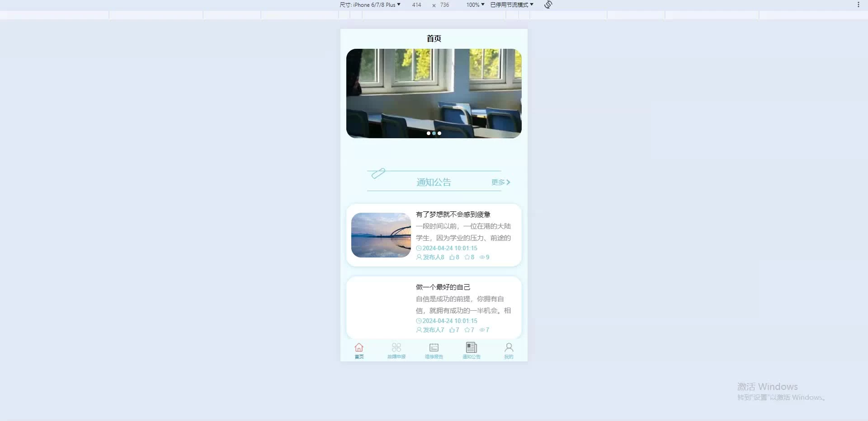The width and height of the screenshot is (868, 421).
Task: Click the bridge photo thumbnail on the first notice
Action: coord(381,235)
